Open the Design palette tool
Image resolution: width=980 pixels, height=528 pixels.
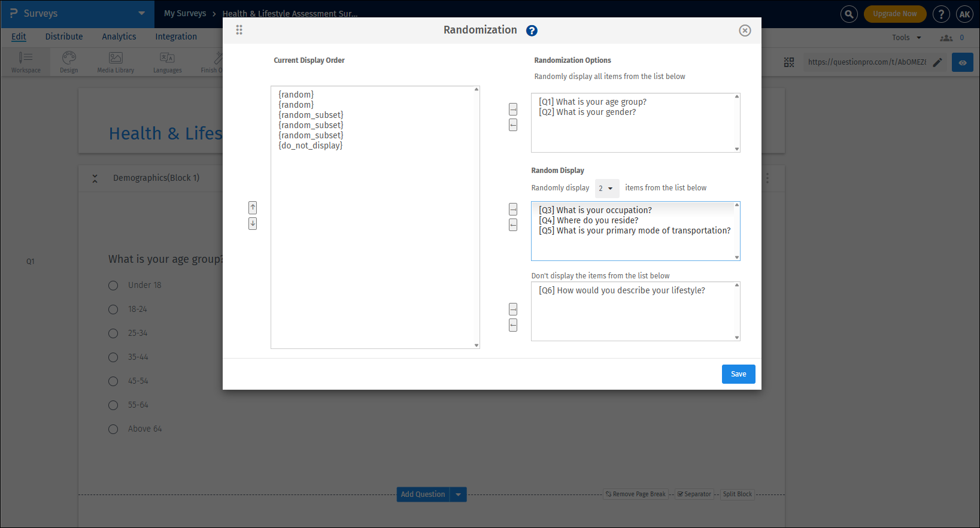(69, 62)
